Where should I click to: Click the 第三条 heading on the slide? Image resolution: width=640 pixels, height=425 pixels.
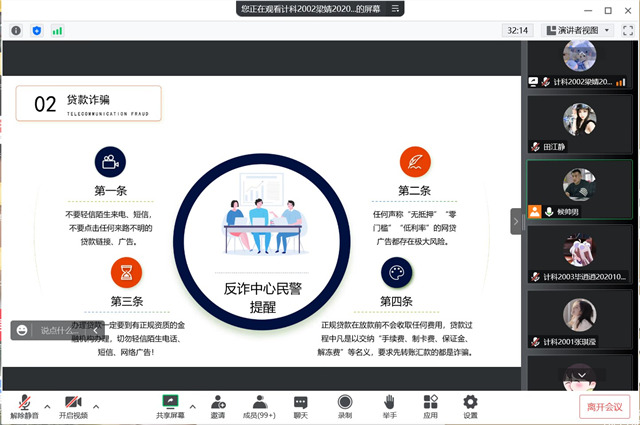pyautogui.click(x=127, y=302)
